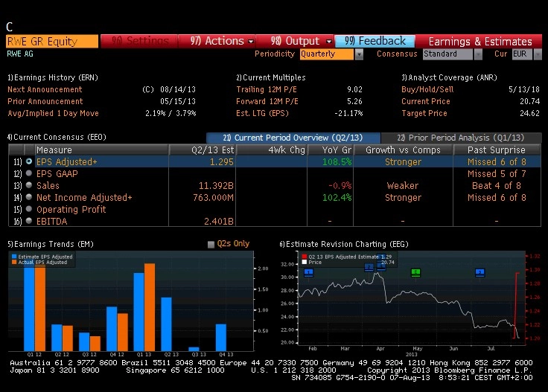Open the 97) Actions dropdown menu
Viewport: 548px width, 392px height.
tap(217, 41)
